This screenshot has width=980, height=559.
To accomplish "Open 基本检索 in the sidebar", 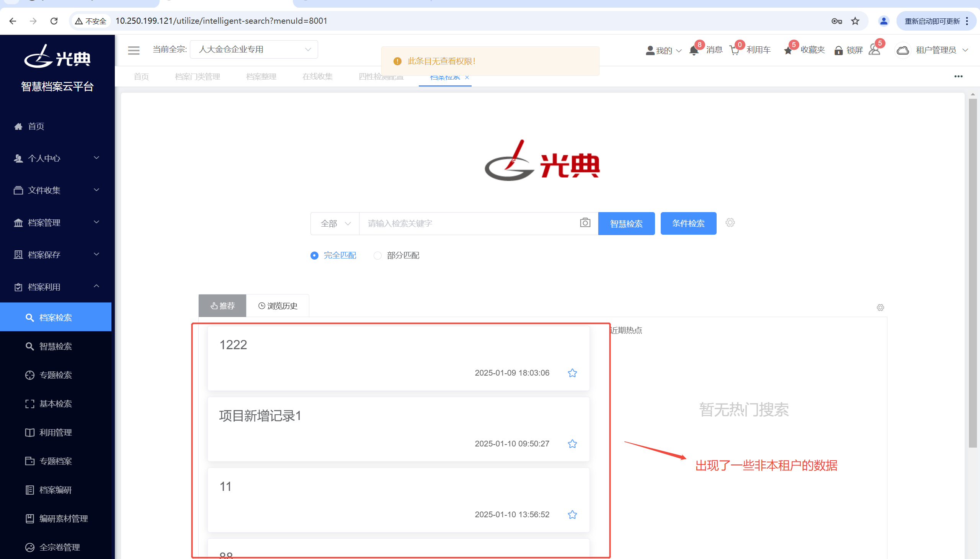I will point(56,404).
